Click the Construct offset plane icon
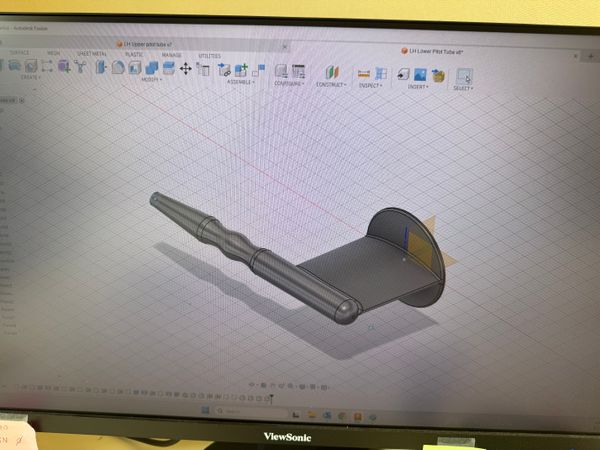 point(332,72)
